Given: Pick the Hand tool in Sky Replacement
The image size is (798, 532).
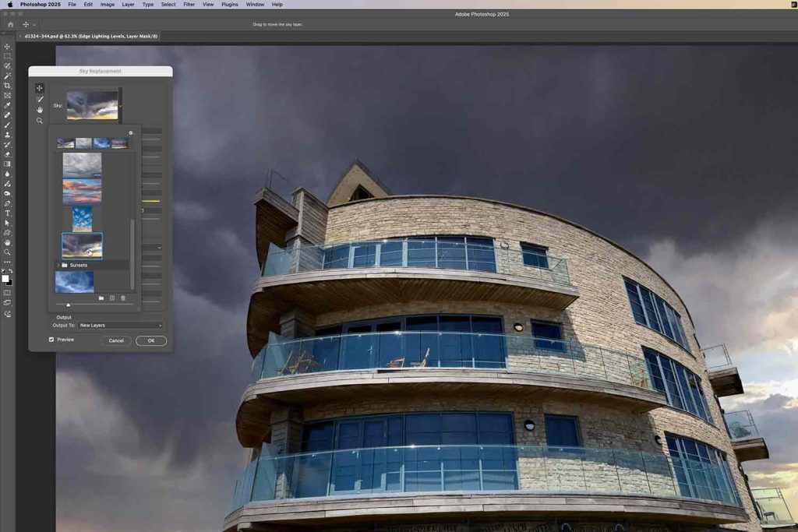Looking at the screenshot, I should click(x=39, y=110).
